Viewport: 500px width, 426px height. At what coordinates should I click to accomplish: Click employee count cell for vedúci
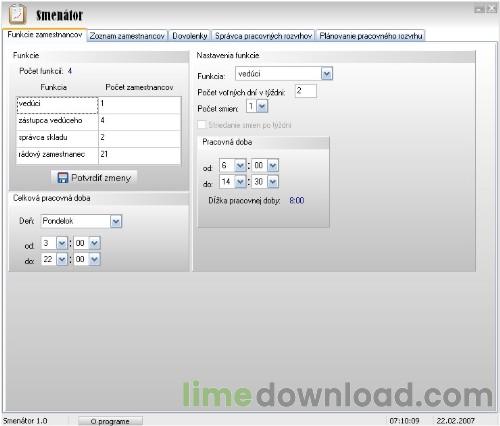(140, 105)
